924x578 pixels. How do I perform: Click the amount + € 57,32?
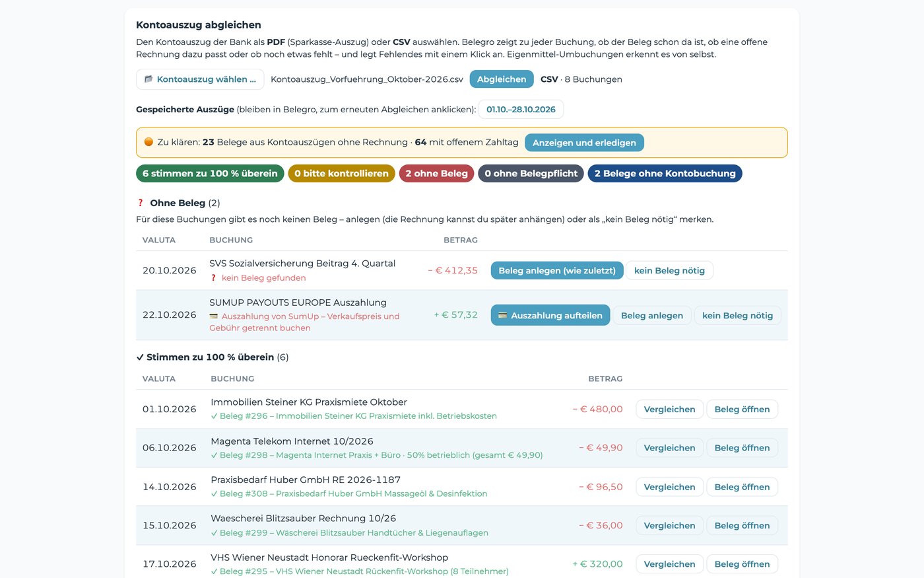click(x=455, y=315)
